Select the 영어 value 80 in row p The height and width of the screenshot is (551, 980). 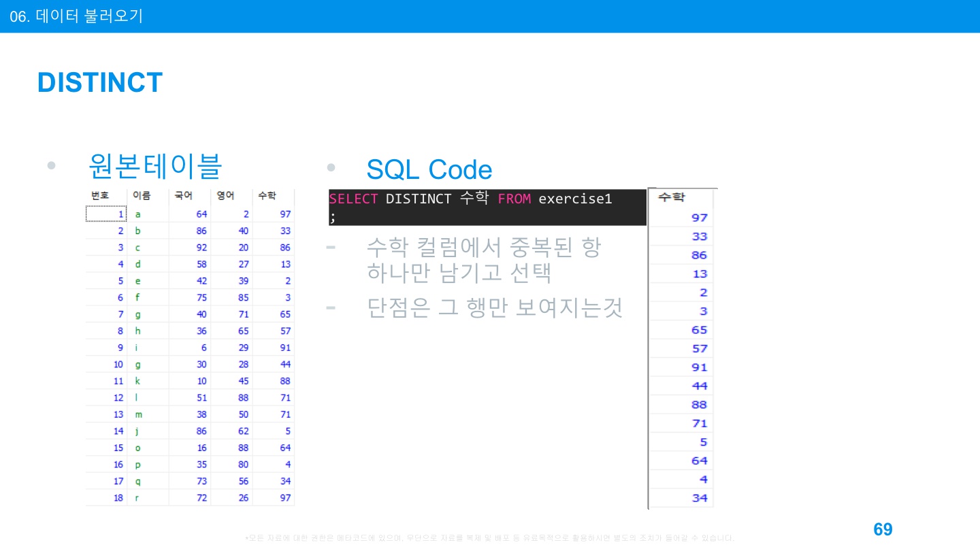(x=244, y=465)
